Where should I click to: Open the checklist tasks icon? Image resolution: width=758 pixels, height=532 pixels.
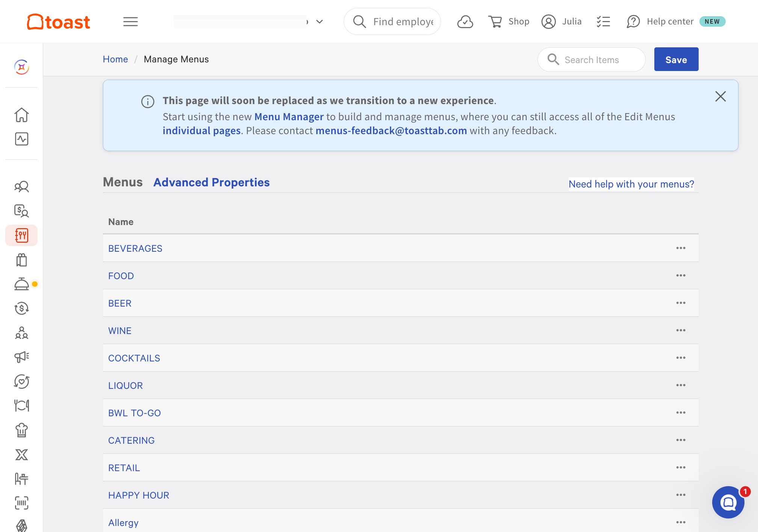603,22
